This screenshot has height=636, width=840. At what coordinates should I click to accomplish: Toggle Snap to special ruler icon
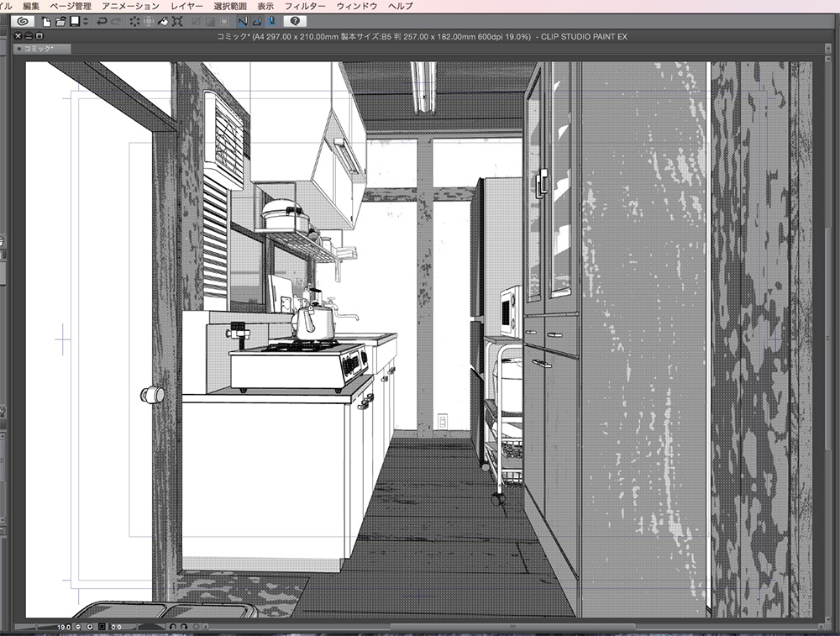(x=258, y=22)
